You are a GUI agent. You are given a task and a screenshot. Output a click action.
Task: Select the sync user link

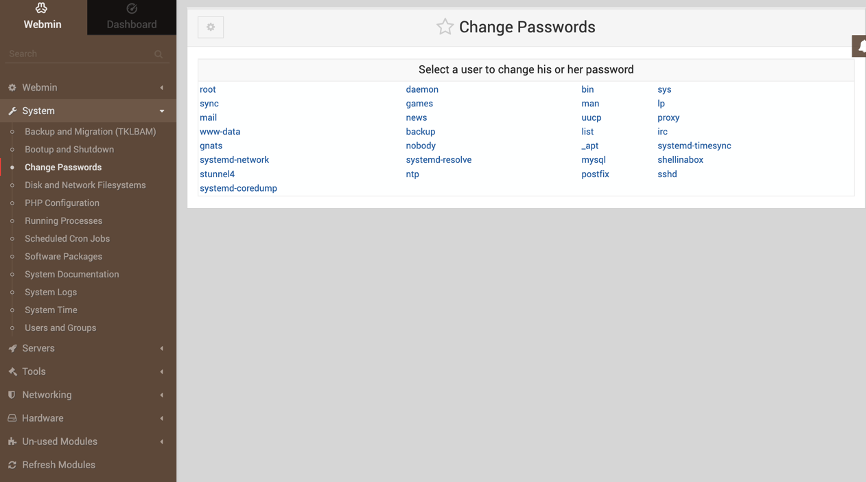[209, 104]
